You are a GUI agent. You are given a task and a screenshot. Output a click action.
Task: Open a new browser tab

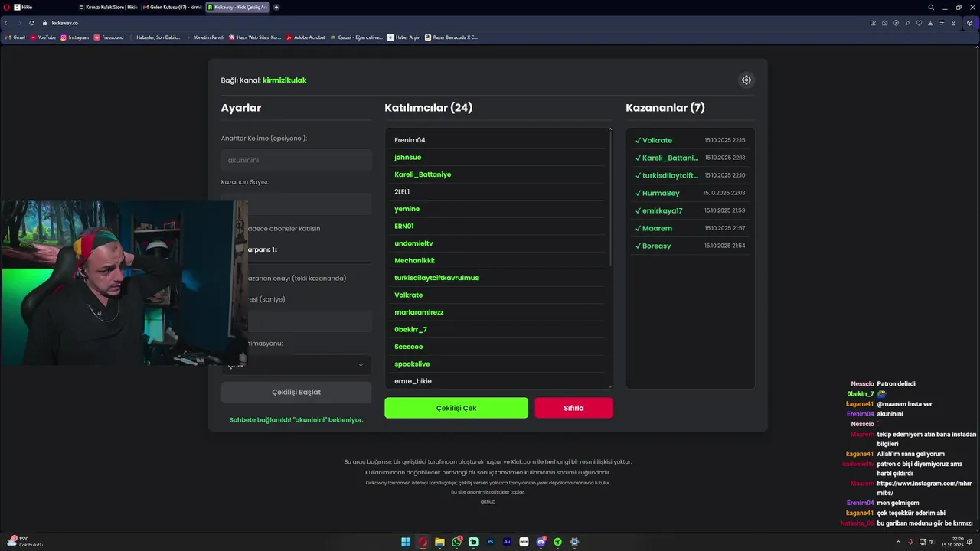276,7
